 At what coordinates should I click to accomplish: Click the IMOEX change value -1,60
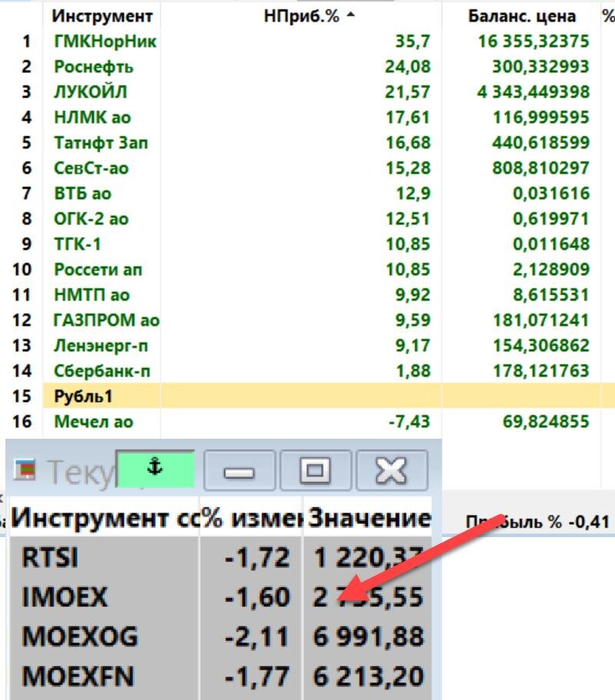click(x=258, y=597)
